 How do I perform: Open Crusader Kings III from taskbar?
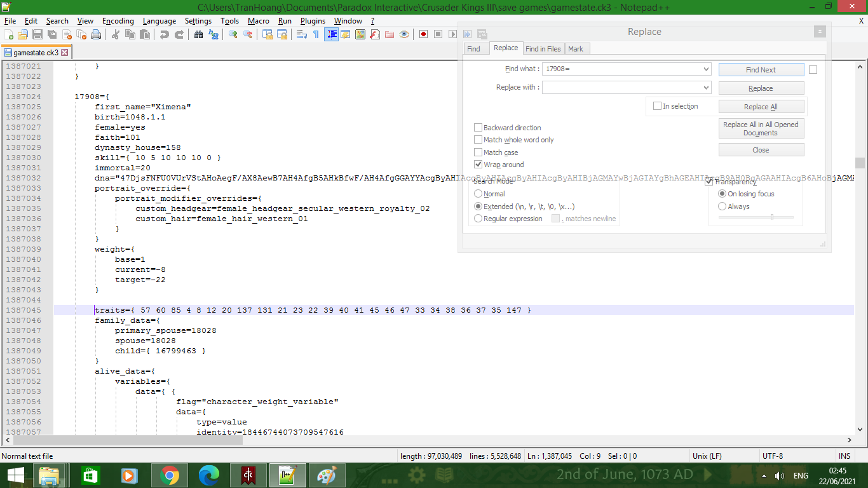pyautogui.click(x=248, y=475)
